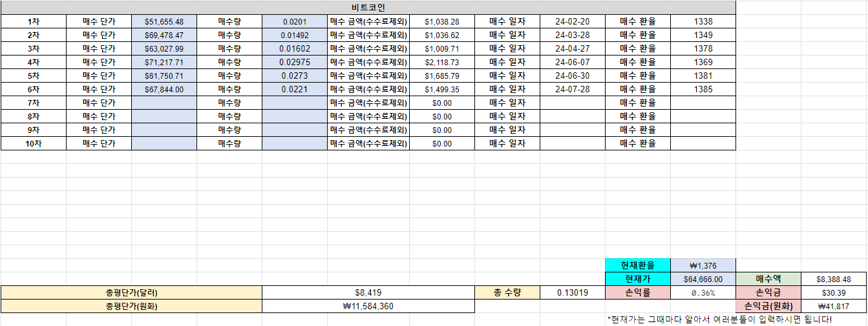Select the 비트코인 header cell

(368, 7)
